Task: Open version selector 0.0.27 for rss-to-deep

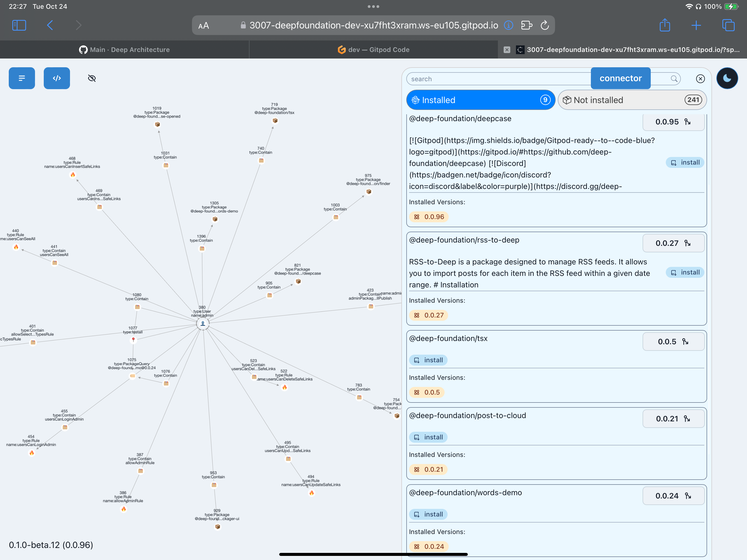Action: [x=673, y=243]
